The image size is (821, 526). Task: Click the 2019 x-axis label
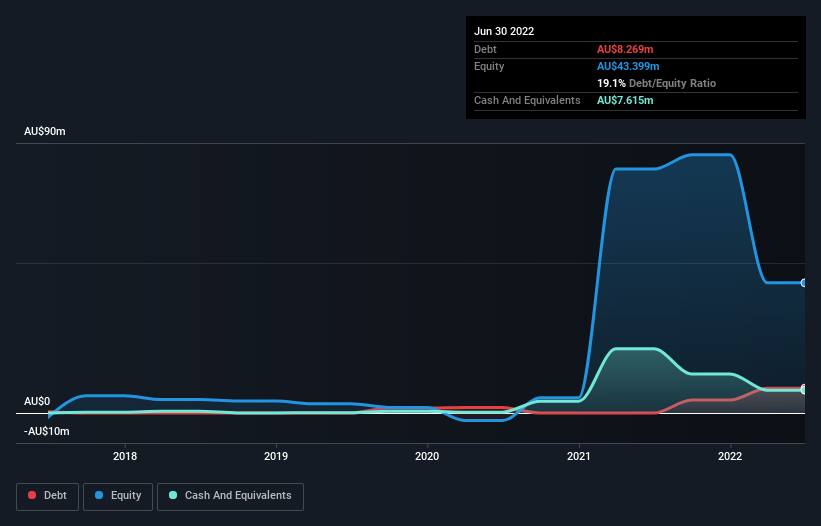click(276, 456)
